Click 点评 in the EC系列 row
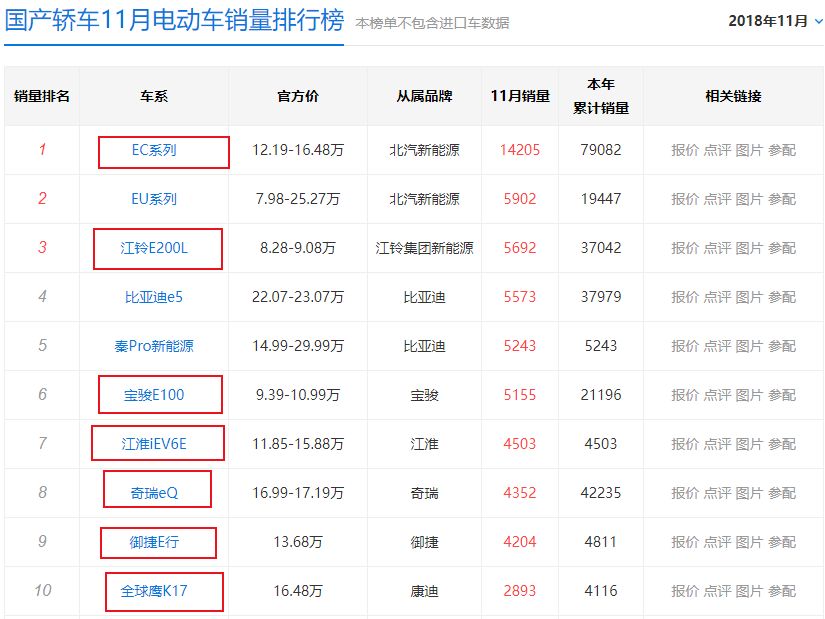Image resolution: width=825 pixels, height=619 pixels. click(717, 150)
